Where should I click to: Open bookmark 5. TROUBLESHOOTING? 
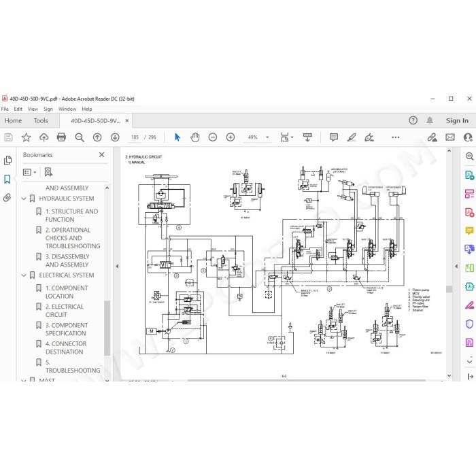point(73,366)
